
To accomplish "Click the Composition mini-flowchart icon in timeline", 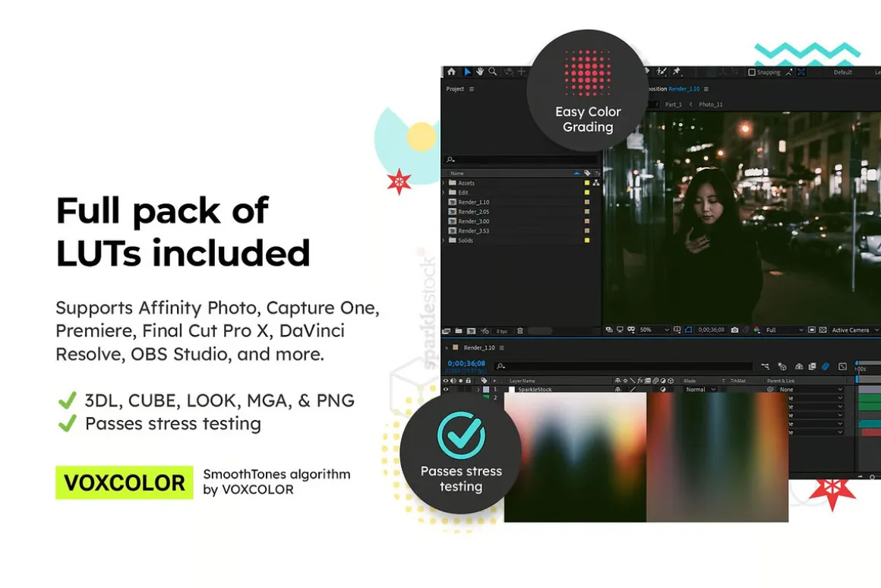I will tap(766, 366).
